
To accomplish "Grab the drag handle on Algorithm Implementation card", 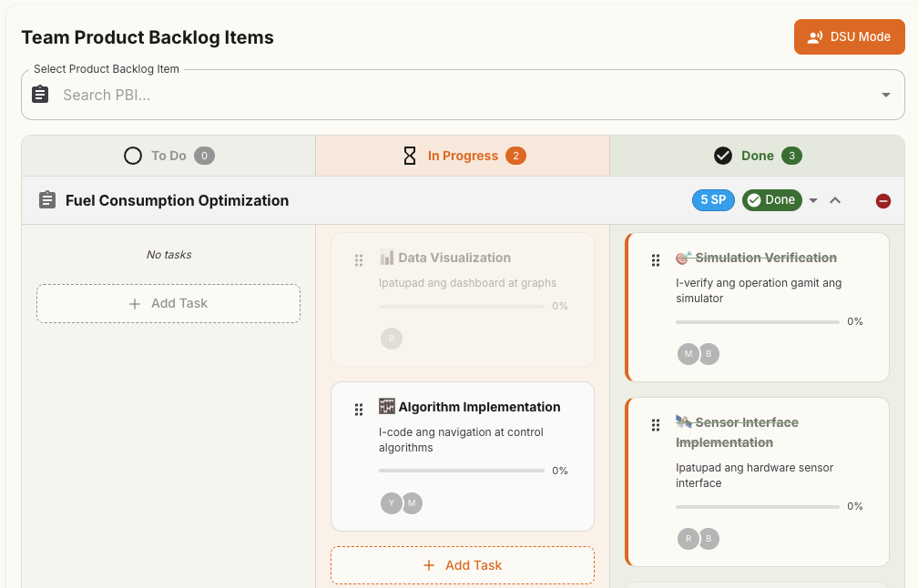I will point(359,410).
